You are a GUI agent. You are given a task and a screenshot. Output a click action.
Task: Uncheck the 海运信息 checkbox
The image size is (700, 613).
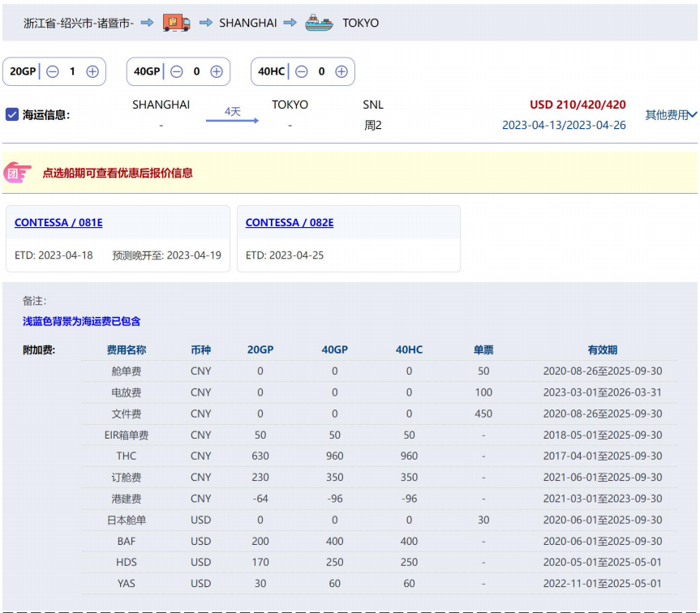[x=12, y=114]
